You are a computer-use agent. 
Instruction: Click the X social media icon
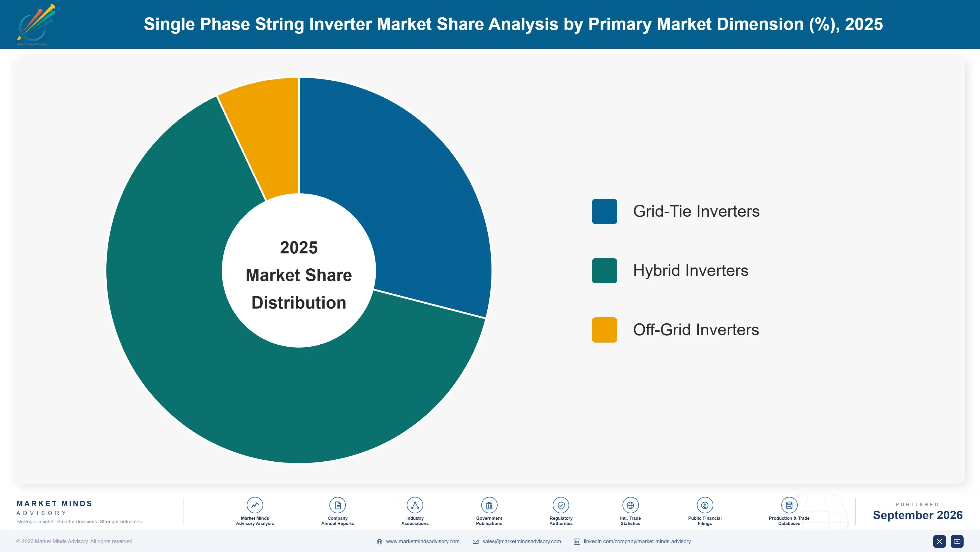click(939, 541)
